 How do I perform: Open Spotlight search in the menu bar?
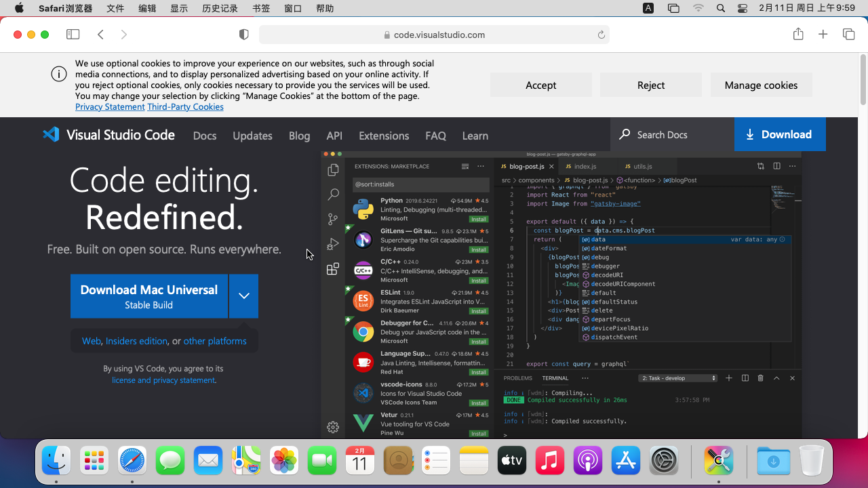click(721, 8)
